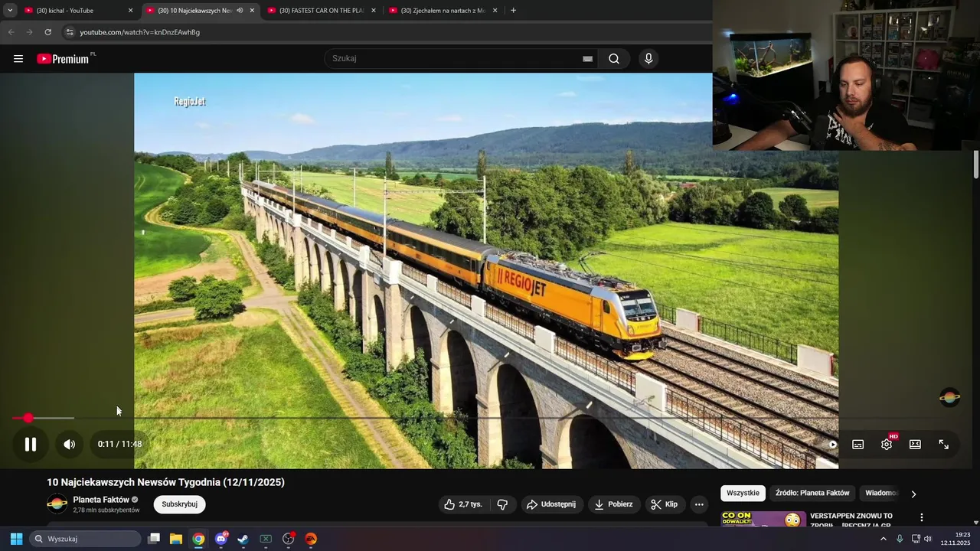This screenshot has height=551, width=980.
Task: Open the Windows Start menu
Action: pos(16,539)
